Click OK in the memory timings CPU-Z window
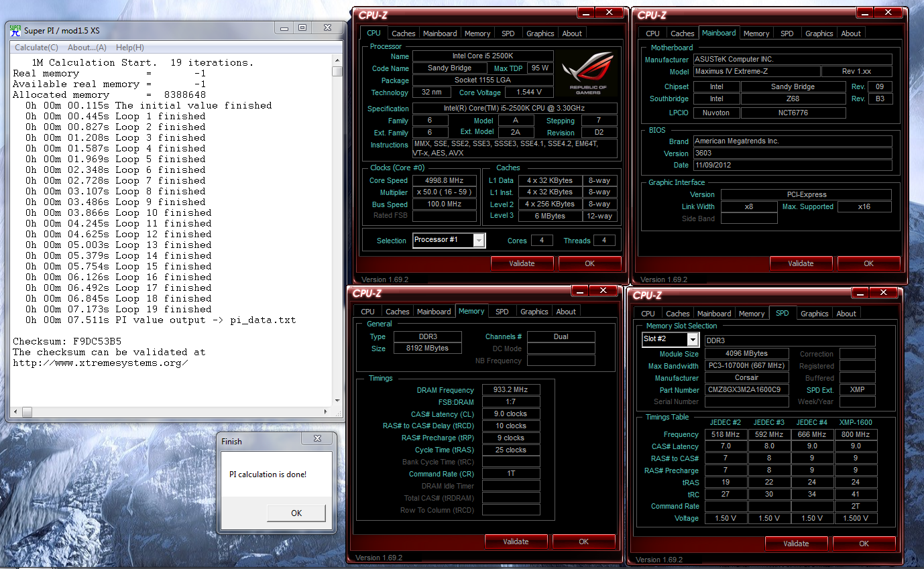Screen dimensions: 924x569 click(583, 542)
